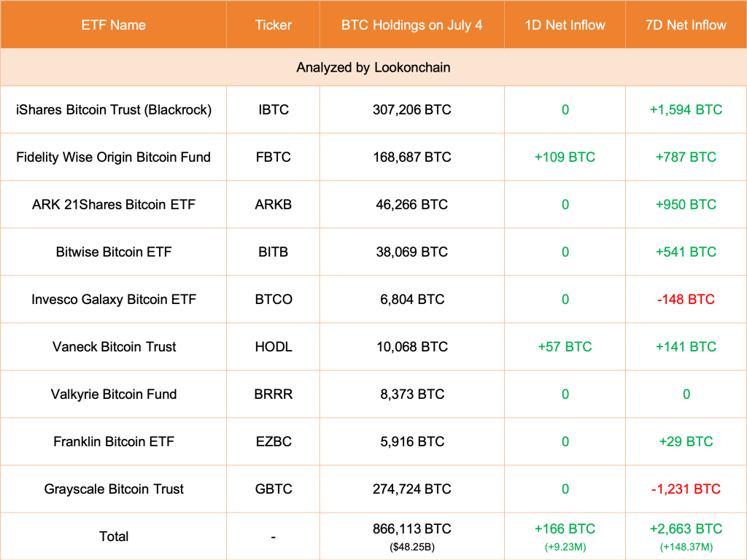Click the Analyzed by Lookonchain banner

pyautogui.click(x=373, y=68)
